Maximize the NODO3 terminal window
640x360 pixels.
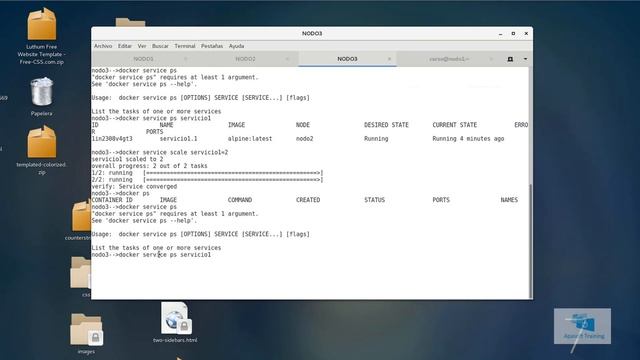tap(513, 34)
